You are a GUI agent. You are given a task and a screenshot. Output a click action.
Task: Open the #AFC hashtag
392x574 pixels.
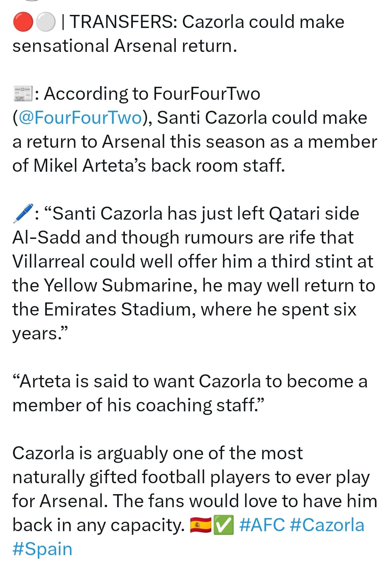[x=262, y=525]
